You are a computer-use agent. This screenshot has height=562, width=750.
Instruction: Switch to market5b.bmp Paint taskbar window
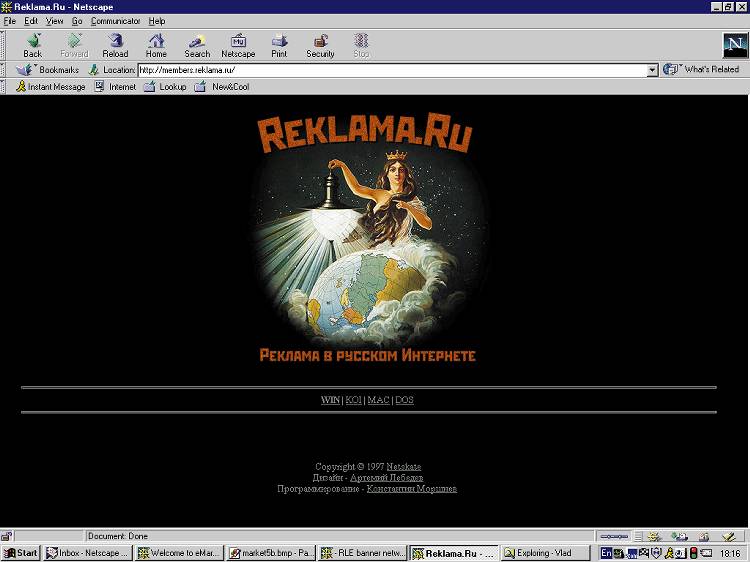click(271, 553)
